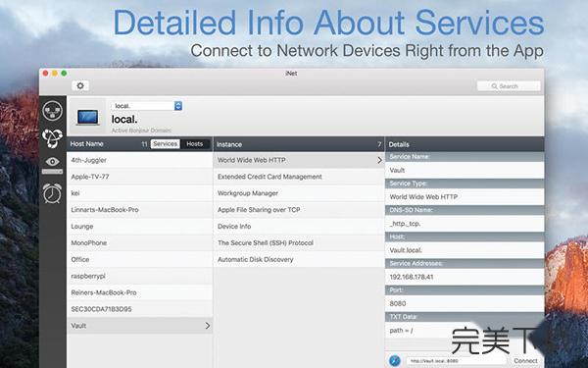
Task: Select host 4th-Juggler
Action: pos(139,160)
